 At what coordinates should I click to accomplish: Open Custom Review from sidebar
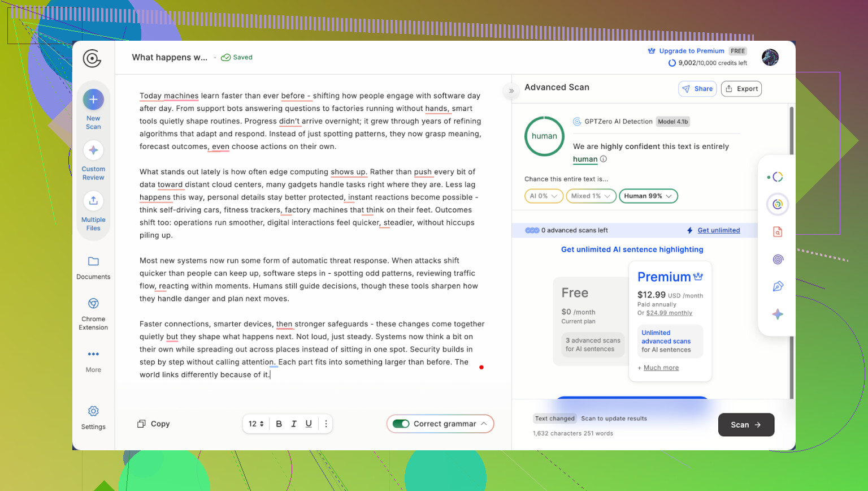(x=93, y=150)
